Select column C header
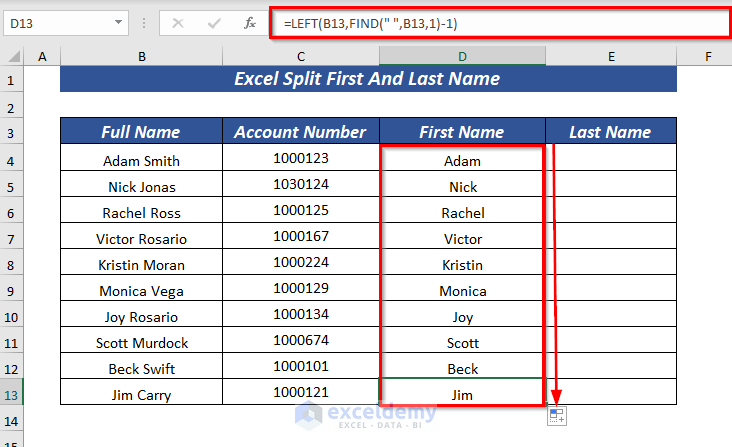 tap(299, 57)
